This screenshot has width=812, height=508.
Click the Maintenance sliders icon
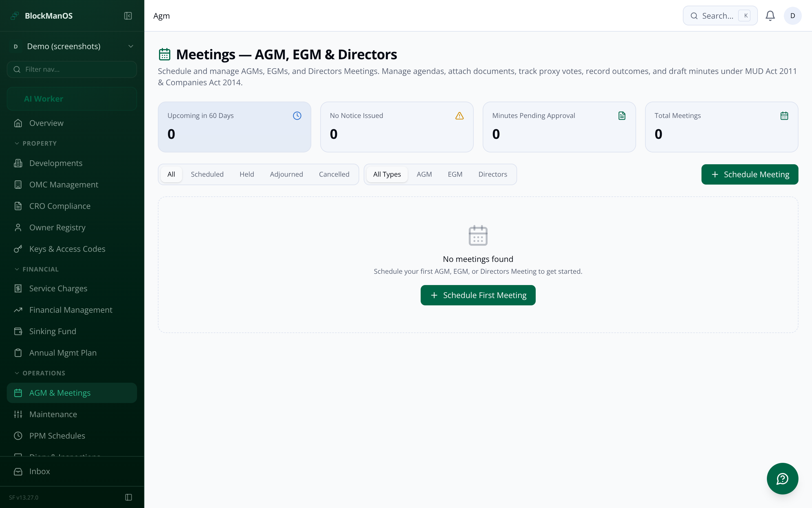click(x=18, y=414)
